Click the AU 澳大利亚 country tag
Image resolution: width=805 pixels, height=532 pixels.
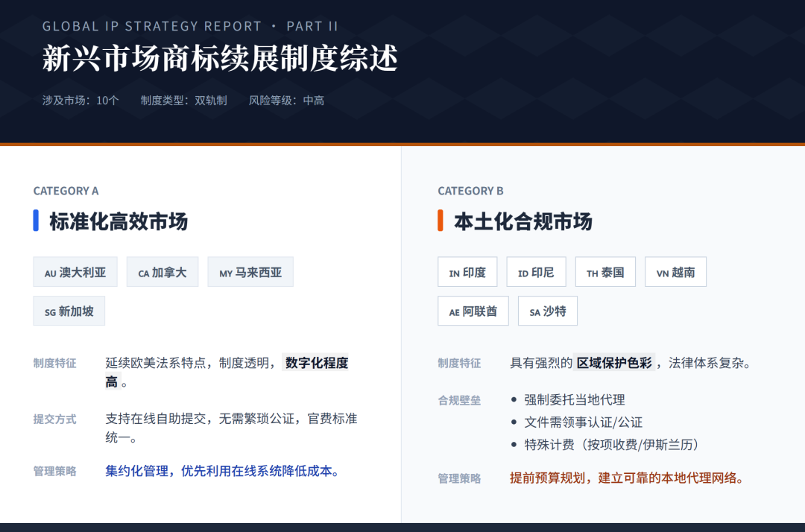coord(75,272)
